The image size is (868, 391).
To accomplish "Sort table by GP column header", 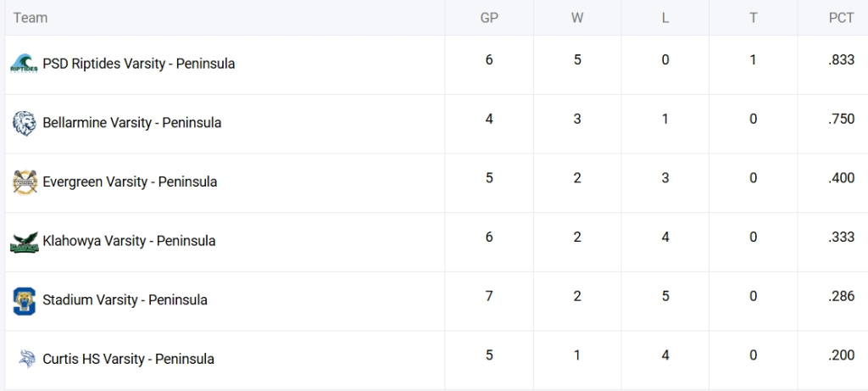I will [489, 18].
